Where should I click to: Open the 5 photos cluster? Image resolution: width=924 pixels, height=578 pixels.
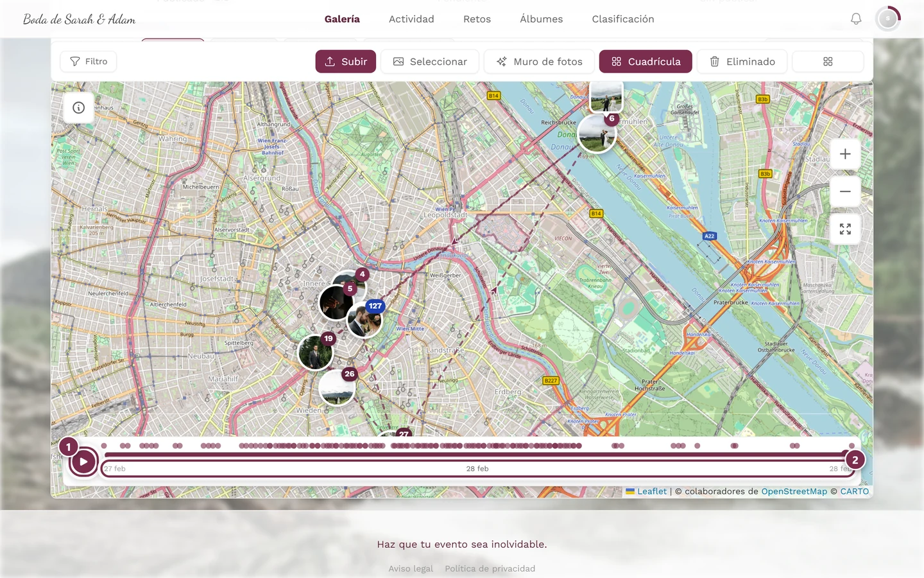(336, 302)
